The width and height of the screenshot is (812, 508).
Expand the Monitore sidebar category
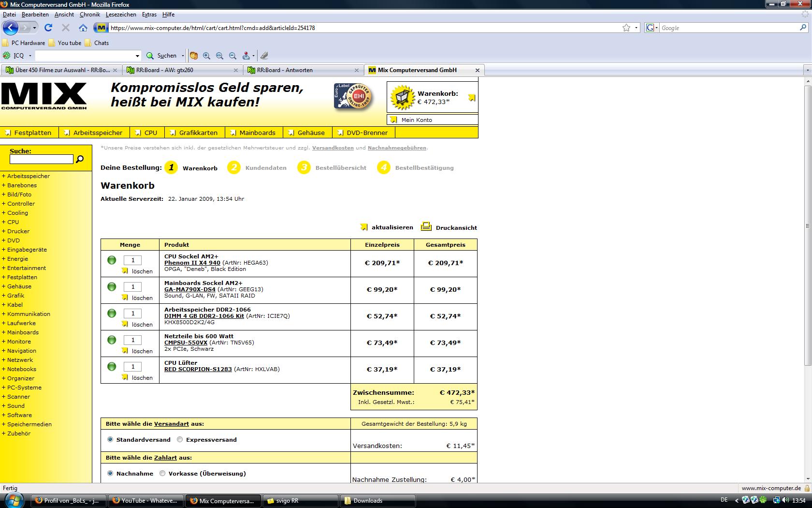pos(16,342)
